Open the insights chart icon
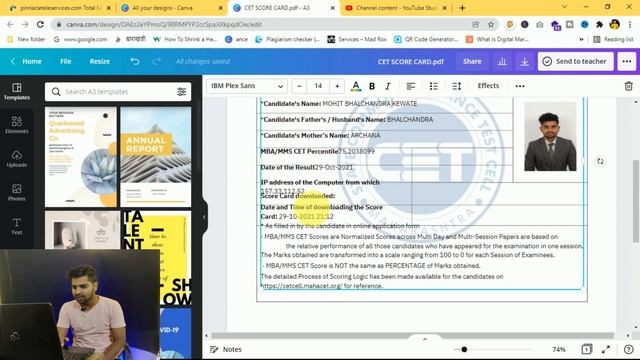The width and height of the screenshot is (640, 360). pyautogui.click(x=502, y=62)
